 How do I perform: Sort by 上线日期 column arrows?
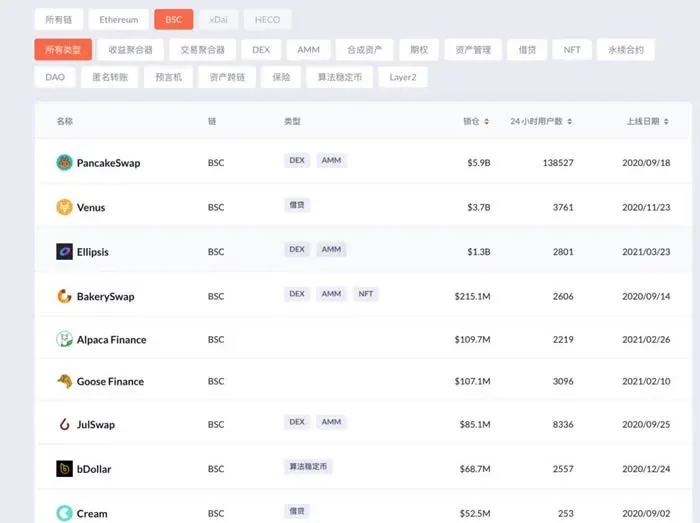pos(666,121)
